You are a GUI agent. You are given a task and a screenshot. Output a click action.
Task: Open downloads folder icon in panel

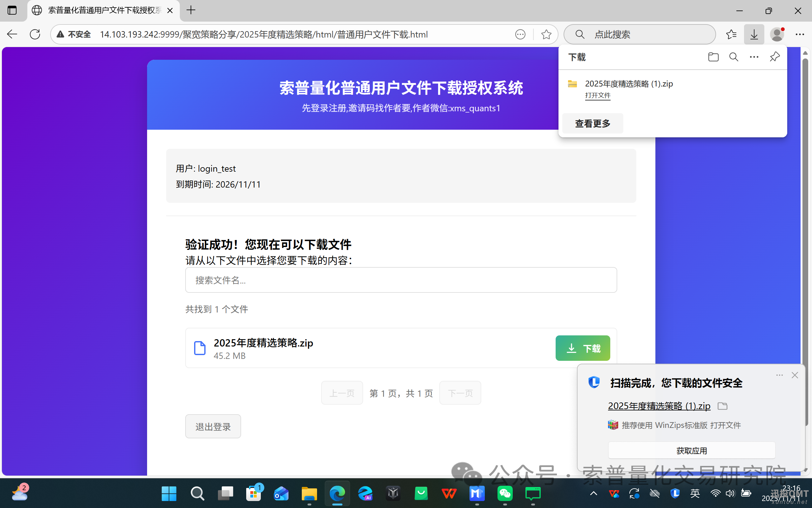click(x=713, y=57)
